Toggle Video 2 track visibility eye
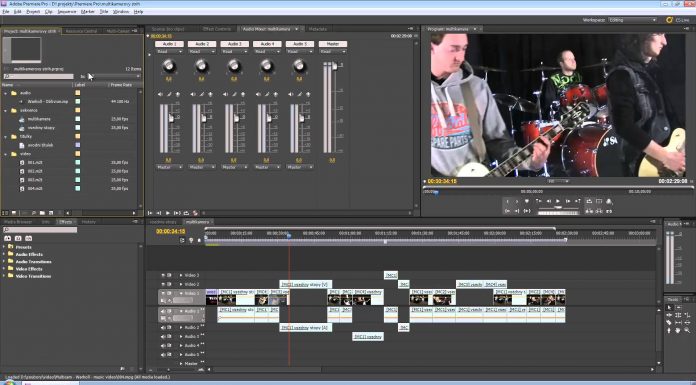The height and width of the screenshot is (385, 696). tap(163, 284)
